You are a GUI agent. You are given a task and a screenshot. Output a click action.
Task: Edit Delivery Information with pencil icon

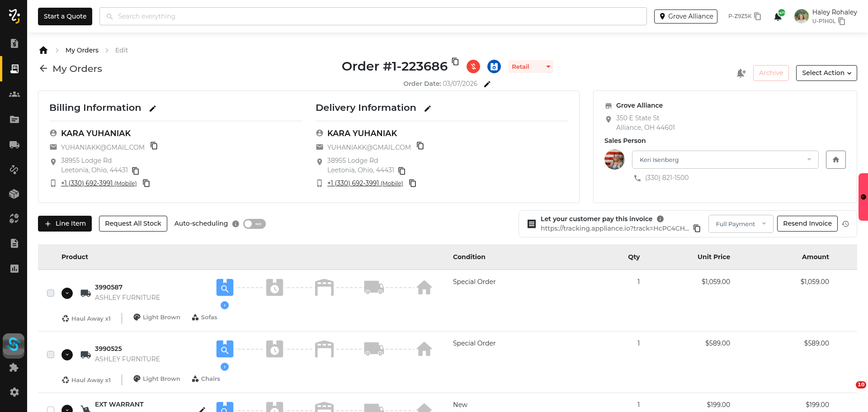(x=428, y=109)
